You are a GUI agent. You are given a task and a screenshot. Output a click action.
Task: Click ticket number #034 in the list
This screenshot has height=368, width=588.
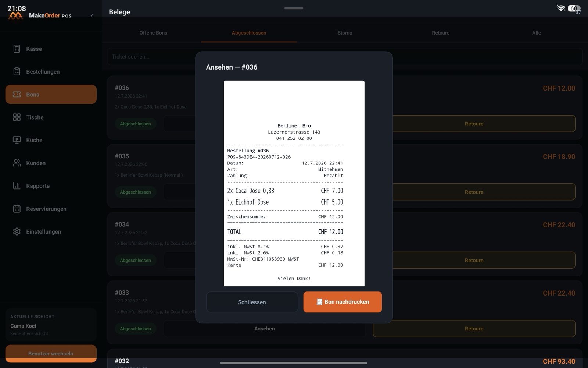point(122,224)
